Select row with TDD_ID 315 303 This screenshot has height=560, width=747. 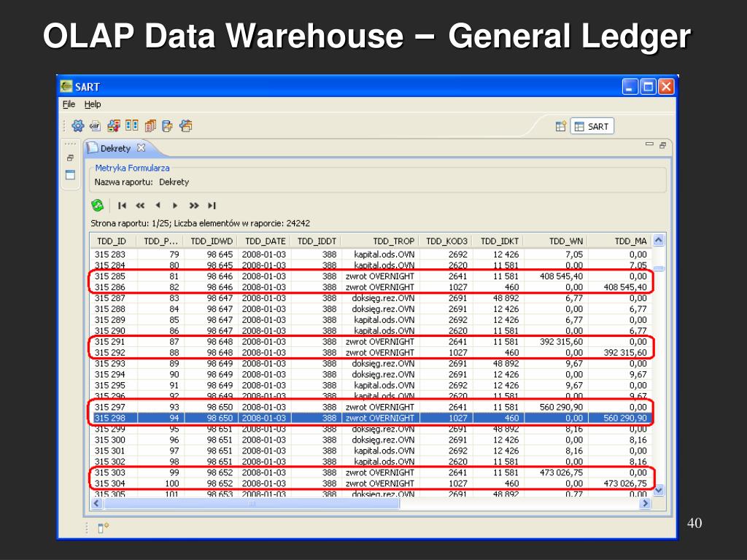[371, 472]
